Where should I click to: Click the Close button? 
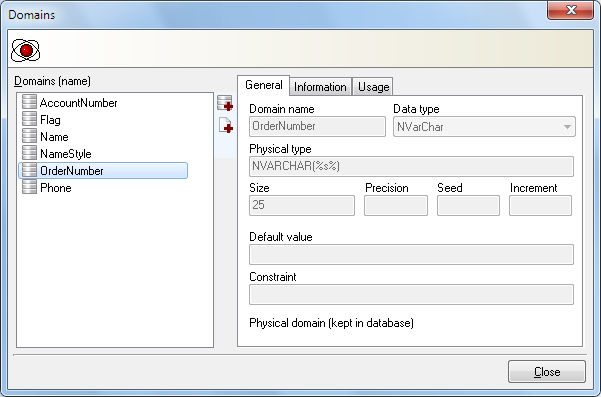pos(547,371)
